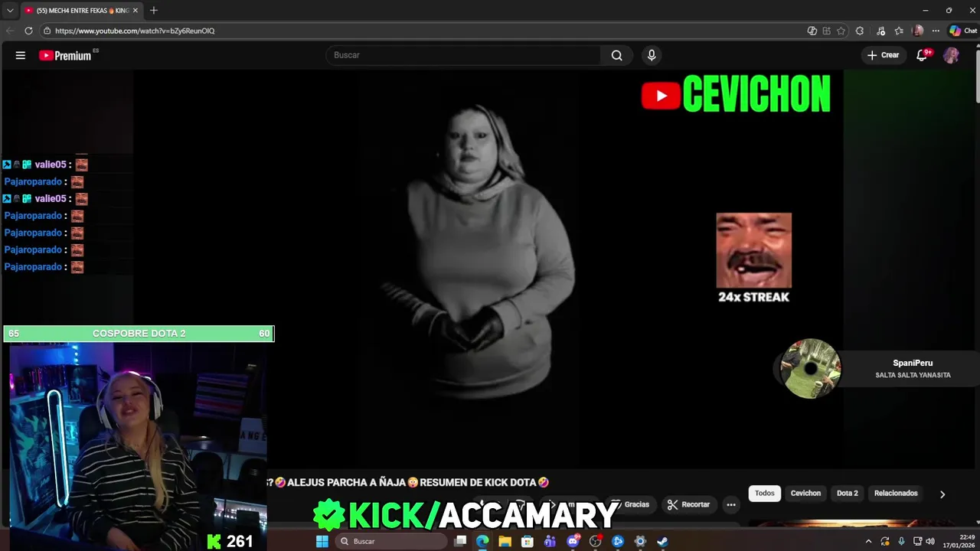980x551 pixels.
Task: Open Microsoft Edge from the taskbar
Action: point(482,541)
